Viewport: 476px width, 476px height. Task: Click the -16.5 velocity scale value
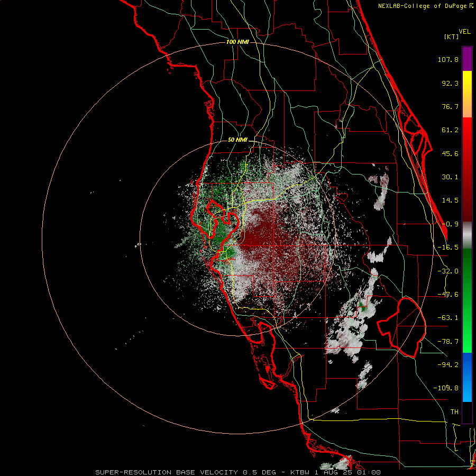pyautogui.click(x=448, y=248)
